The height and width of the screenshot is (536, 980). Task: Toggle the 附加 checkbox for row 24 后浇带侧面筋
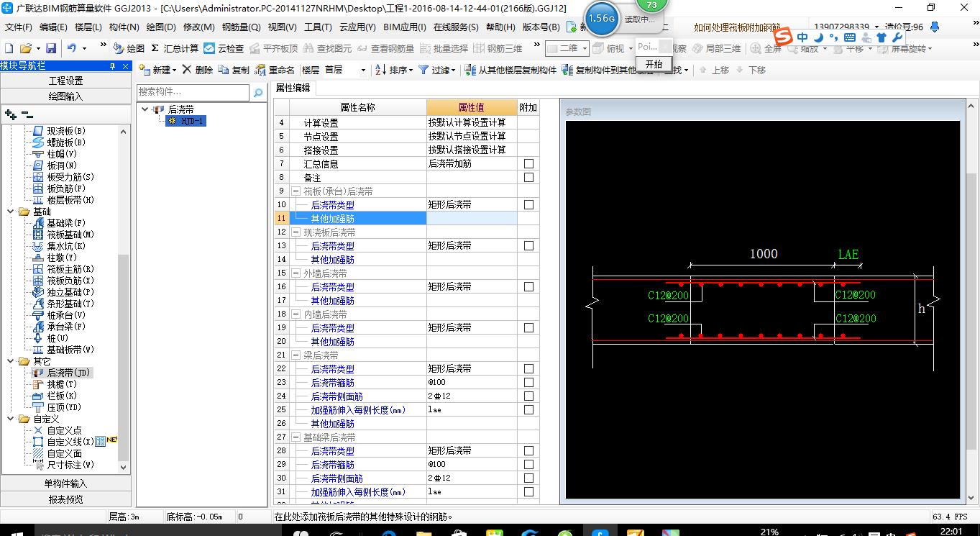(x=528, y=396)
